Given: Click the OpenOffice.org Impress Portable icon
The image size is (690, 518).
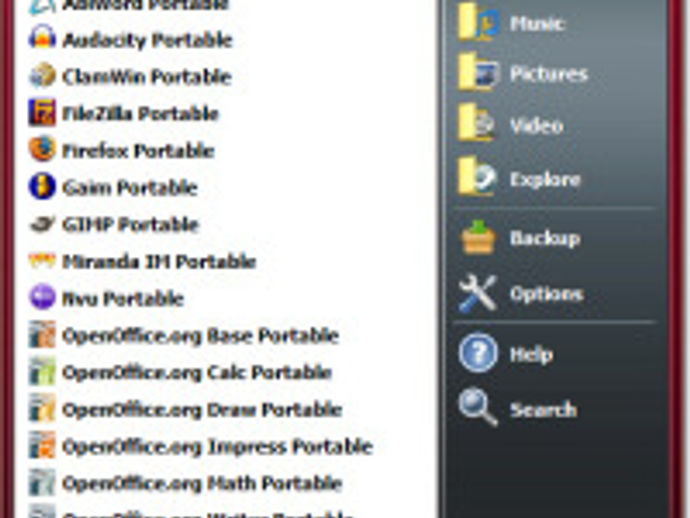Looking at the screenshot, I should click(x=42, y=445).
